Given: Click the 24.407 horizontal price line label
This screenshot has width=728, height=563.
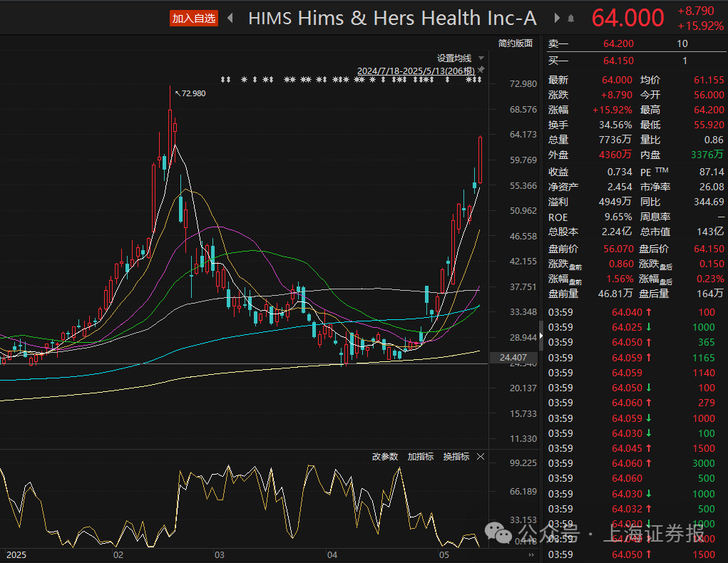Looking at the screenshot, I should click(513, 357).
